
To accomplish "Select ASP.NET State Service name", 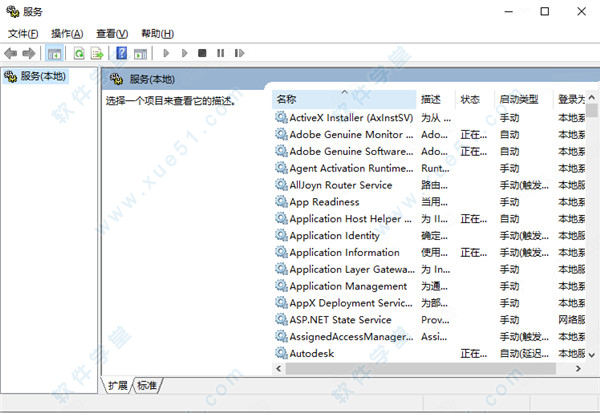I will point(341,320).
